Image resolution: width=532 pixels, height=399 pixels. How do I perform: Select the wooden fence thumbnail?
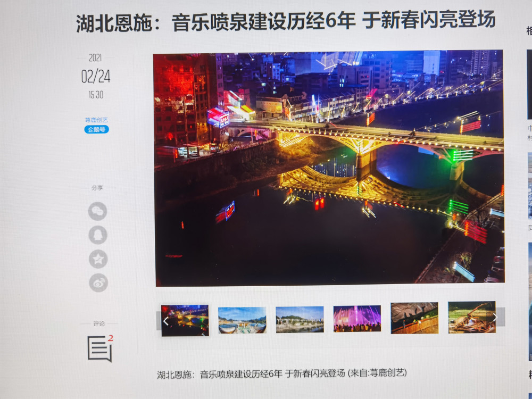(414, 318)
